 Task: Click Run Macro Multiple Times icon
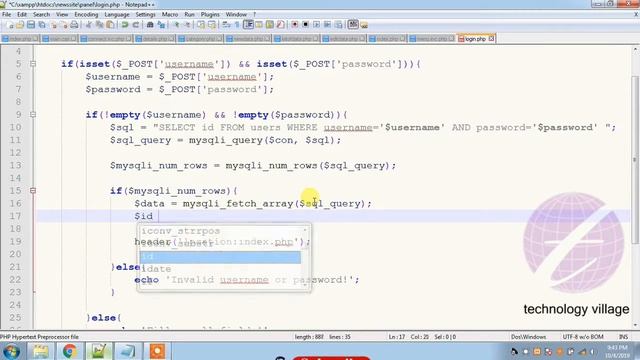[x=327, y=25]
